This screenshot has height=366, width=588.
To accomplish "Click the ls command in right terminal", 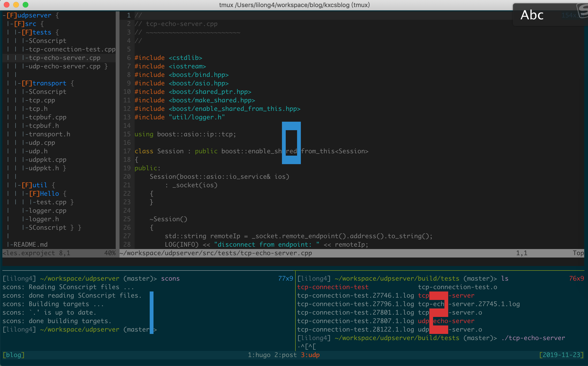I will (x=505, y=279).
